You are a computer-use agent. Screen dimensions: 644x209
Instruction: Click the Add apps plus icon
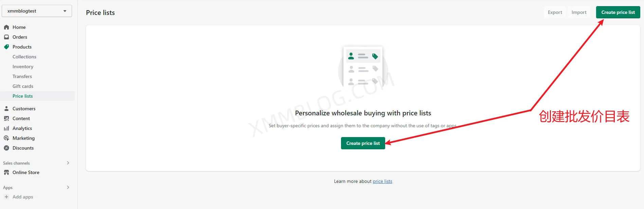click(7, 197)
